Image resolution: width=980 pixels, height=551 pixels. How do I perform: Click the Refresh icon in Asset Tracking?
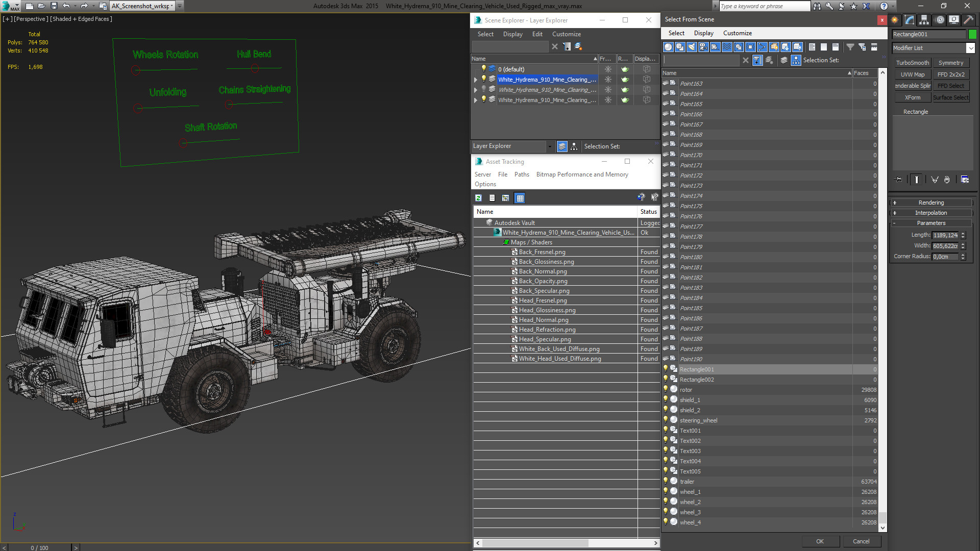point(478,198)
